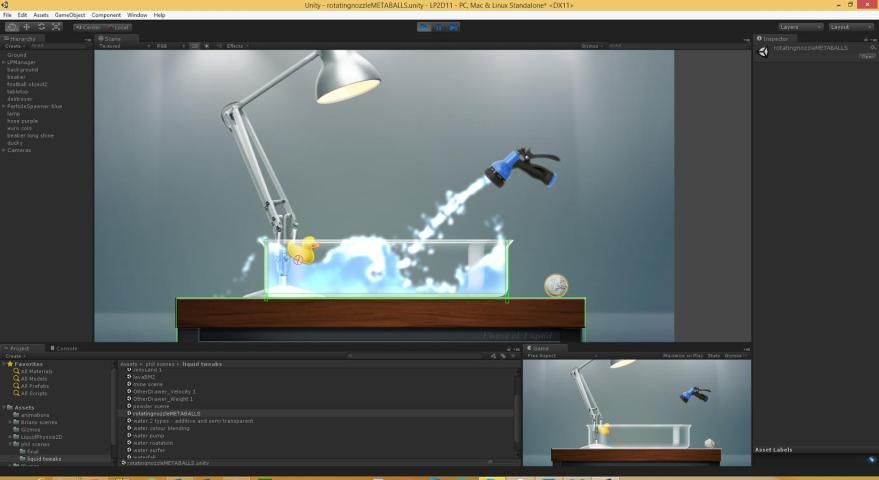Open the Layers dropdown
The height and width of the screenshot is (480, 879).
(x=800, y=27)
